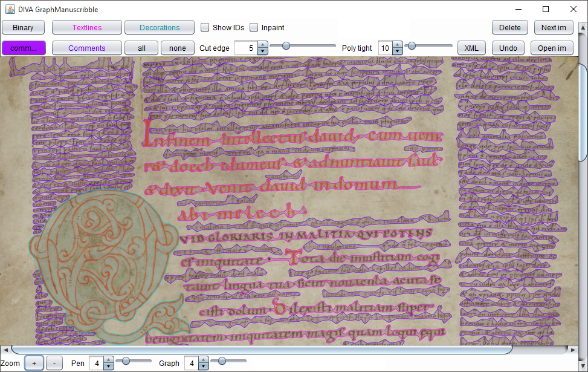Toggle the Decorations layer button
Screen dimensions: 588x372
click(160, 27)
